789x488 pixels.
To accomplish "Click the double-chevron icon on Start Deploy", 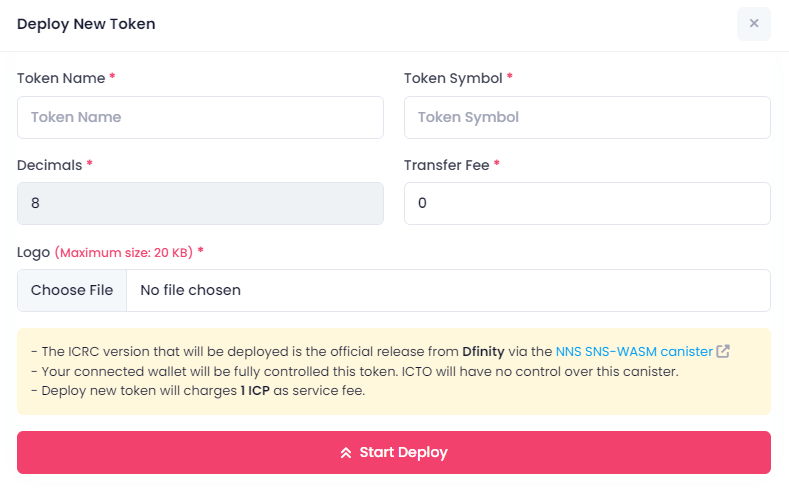I will click(346, 453).
